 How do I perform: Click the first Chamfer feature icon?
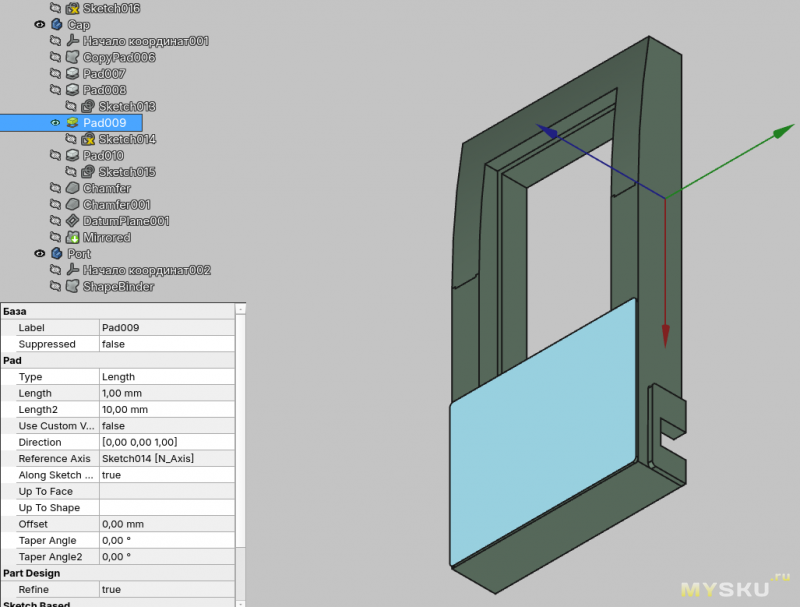click(x=73, y=188)
